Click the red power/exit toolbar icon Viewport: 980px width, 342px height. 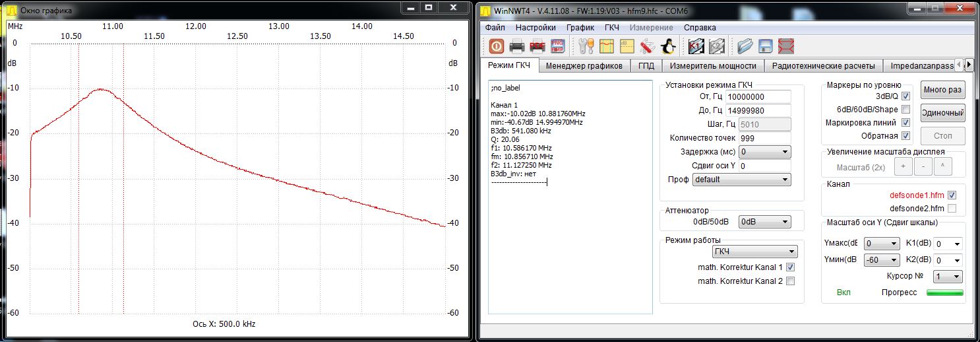[496, 46]
